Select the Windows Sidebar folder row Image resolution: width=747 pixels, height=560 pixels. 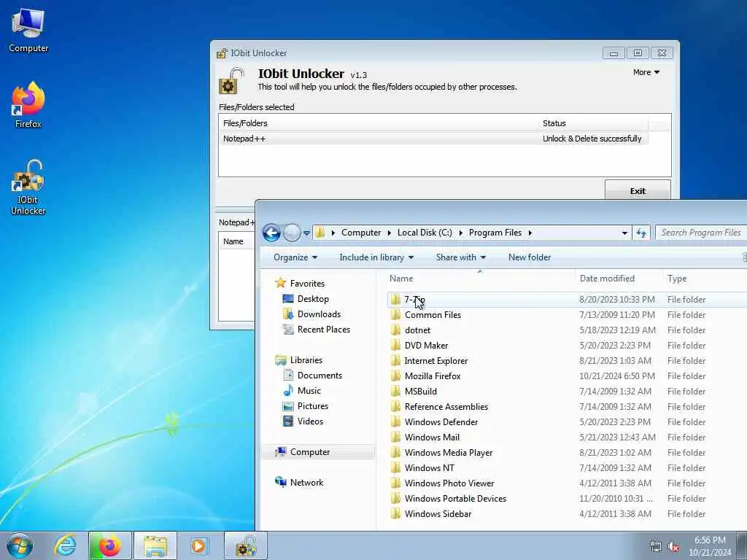567,514
